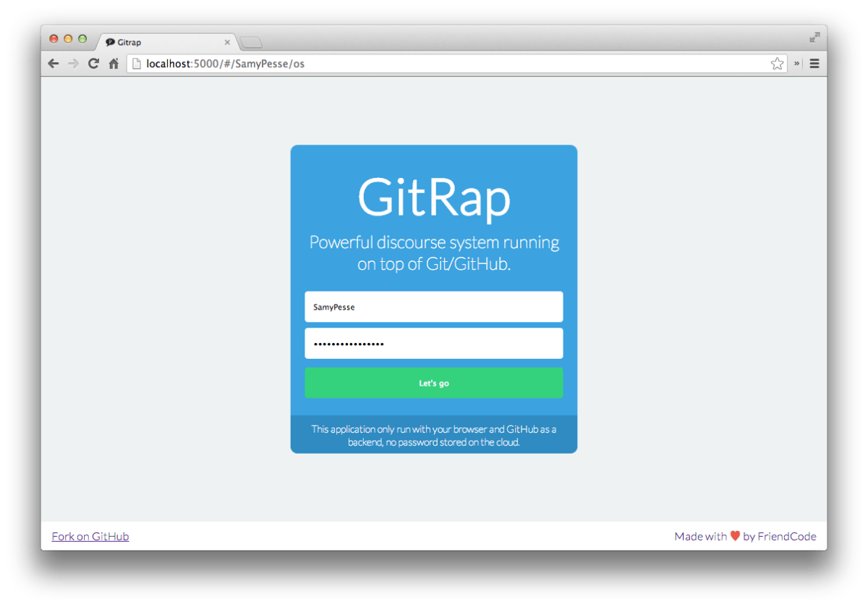
Task: Show hidden extensions with the chevron icon
Action: pos(798,64)
